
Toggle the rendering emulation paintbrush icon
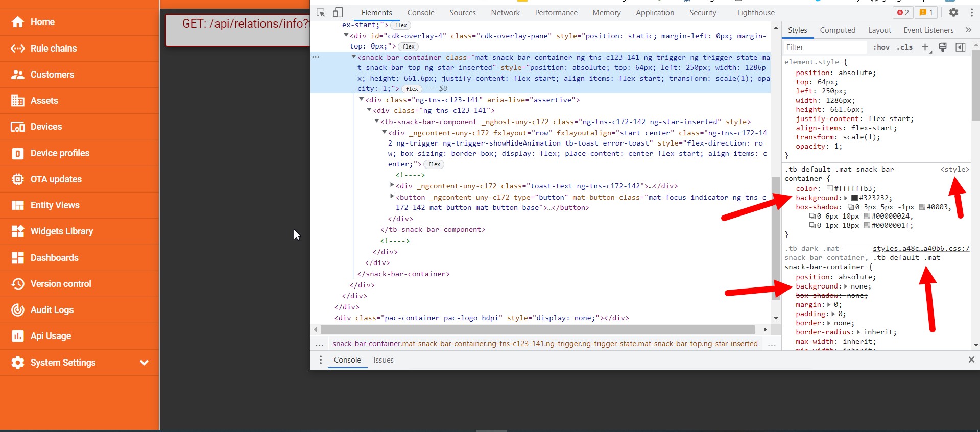(943, 47)
